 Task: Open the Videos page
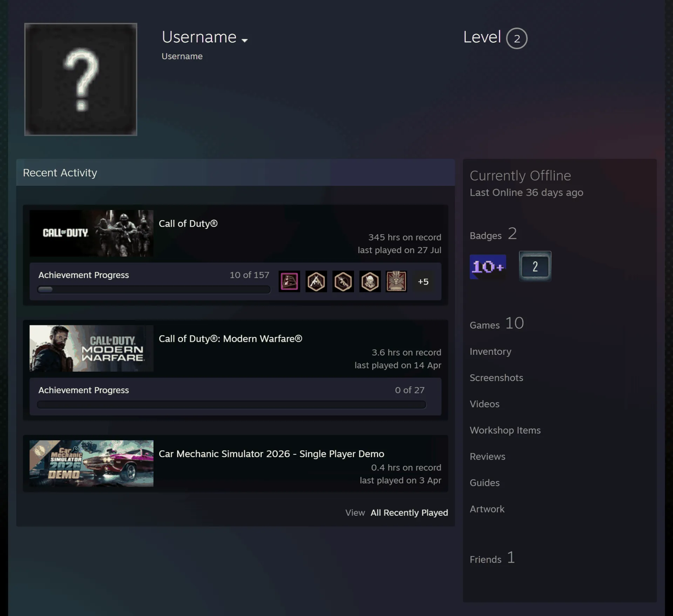484,404
